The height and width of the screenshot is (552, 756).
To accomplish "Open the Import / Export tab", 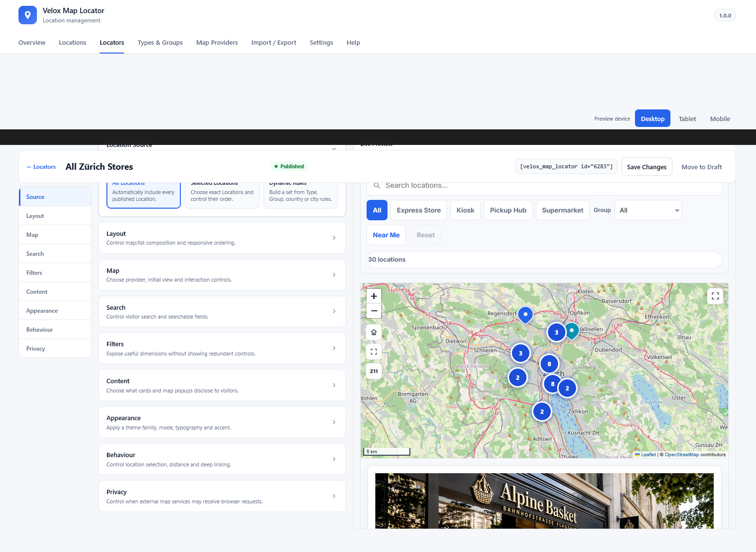I will [x=274, y=43].
